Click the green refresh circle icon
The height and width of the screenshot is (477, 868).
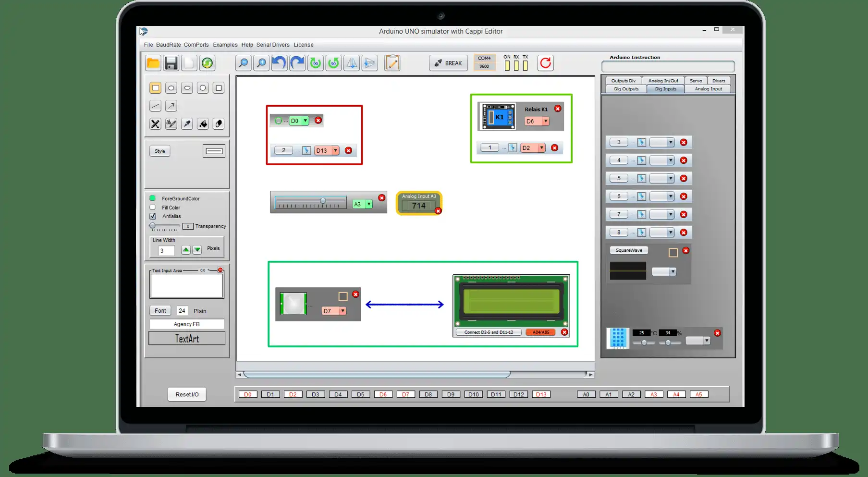click(207, 63)
